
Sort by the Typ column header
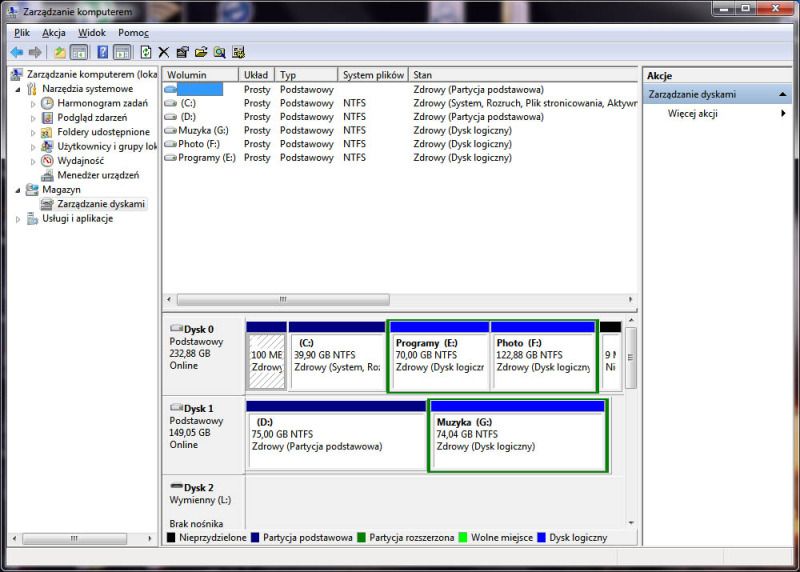pyautogui.click(x=306, y=75)
